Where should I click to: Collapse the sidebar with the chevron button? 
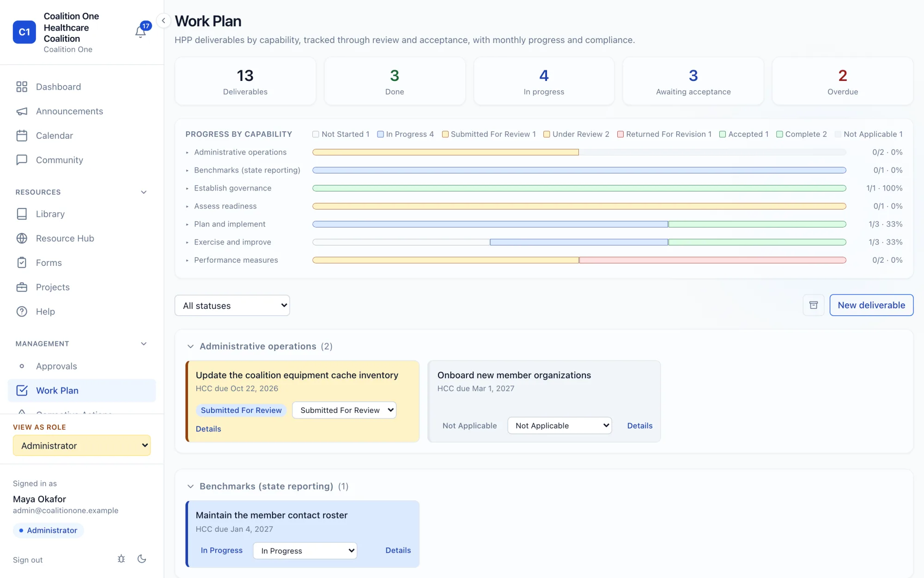click(163, 21)
